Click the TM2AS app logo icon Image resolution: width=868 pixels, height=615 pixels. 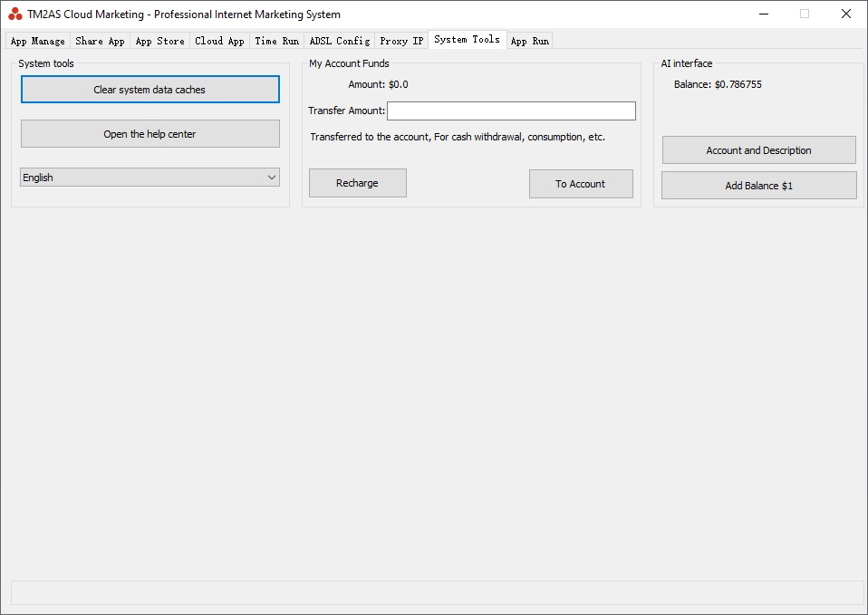click(15, 14)
